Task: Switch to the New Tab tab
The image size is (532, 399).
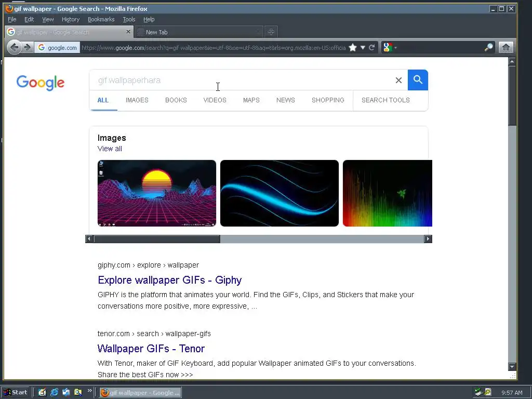Action: click(198, 32)
